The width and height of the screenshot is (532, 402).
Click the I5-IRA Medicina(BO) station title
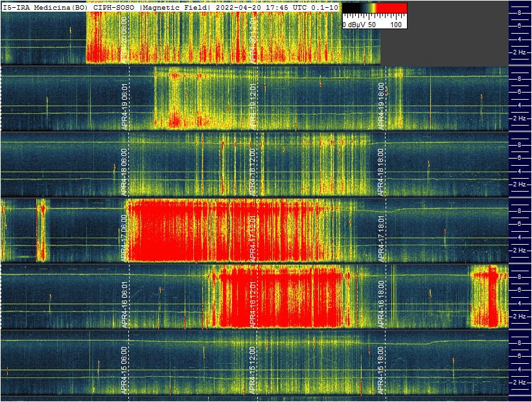click(45, 6)
